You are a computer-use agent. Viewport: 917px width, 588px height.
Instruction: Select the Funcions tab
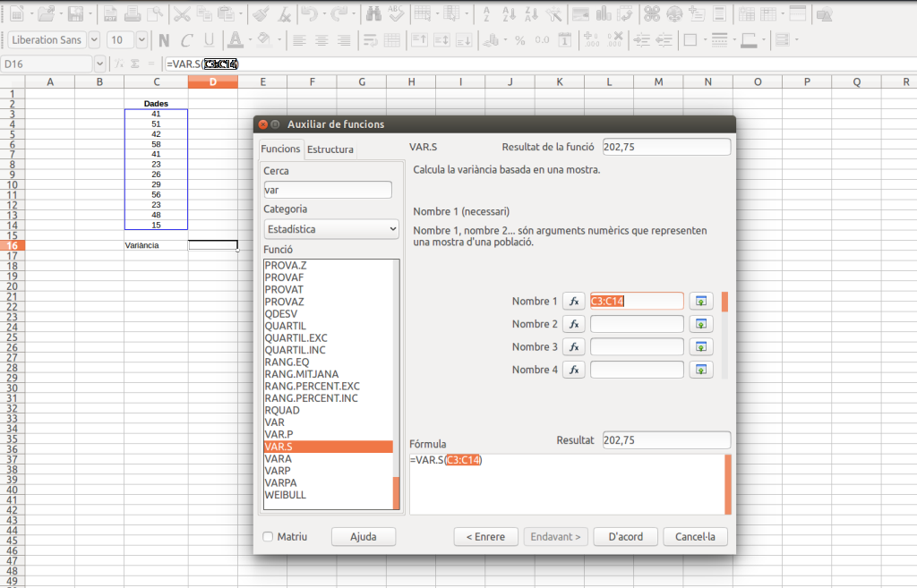point(280,149)
